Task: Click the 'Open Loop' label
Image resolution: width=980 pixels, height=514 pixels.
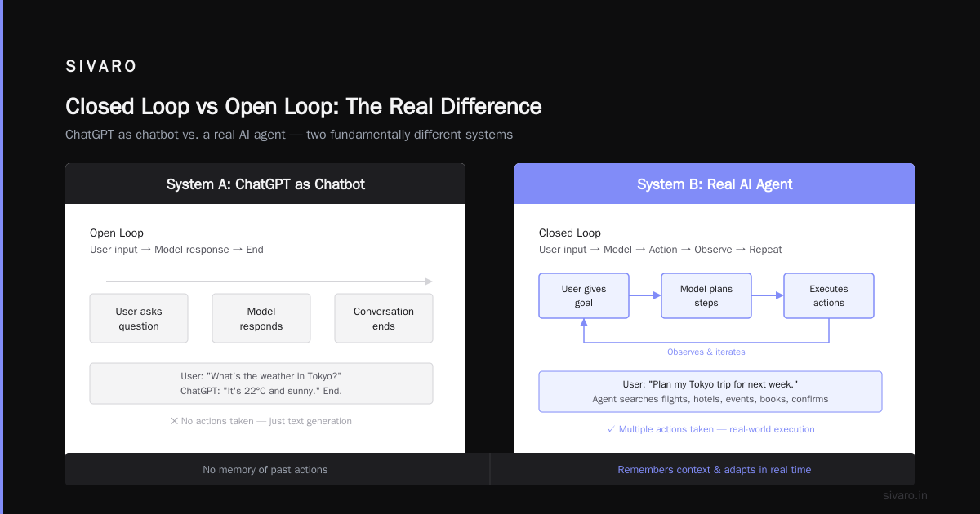Action: 117,233
